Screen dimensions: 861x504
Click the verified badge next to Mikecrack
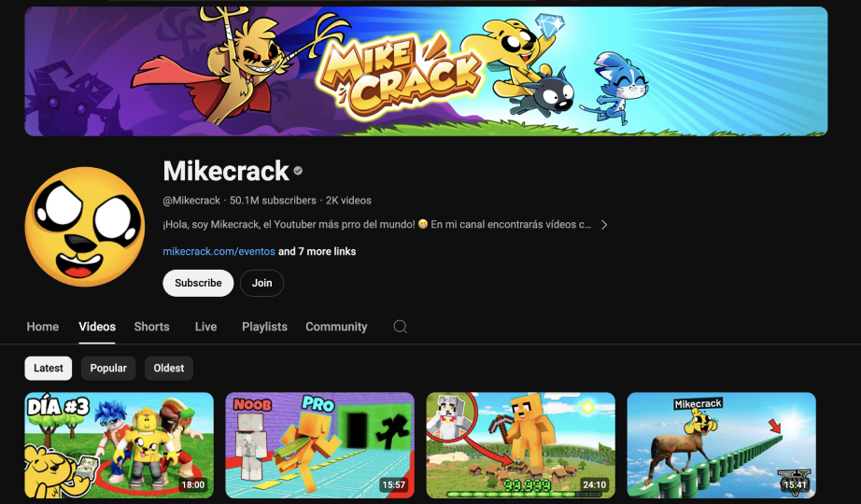[298, 171]
